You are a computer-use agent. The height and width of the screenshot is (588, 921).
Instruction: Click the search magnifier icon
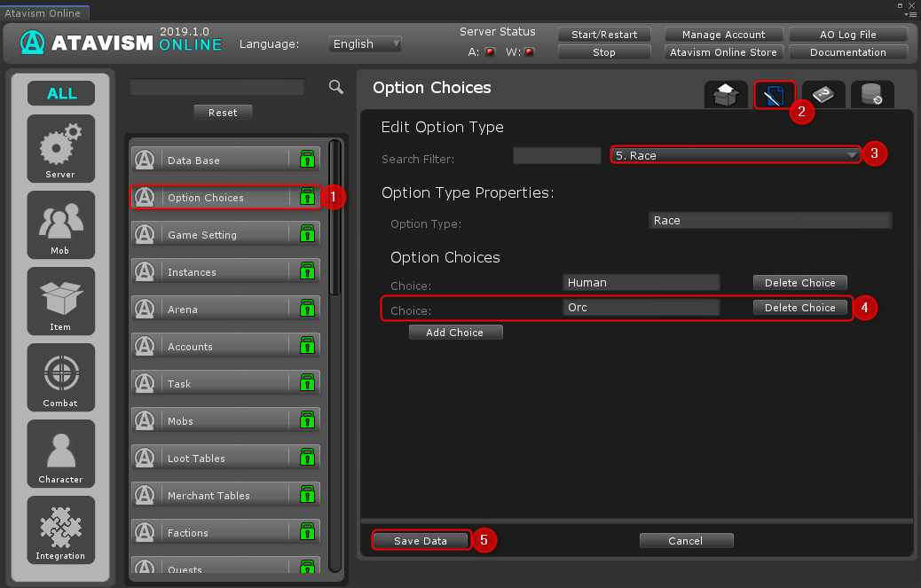click(x=336, y=86)
